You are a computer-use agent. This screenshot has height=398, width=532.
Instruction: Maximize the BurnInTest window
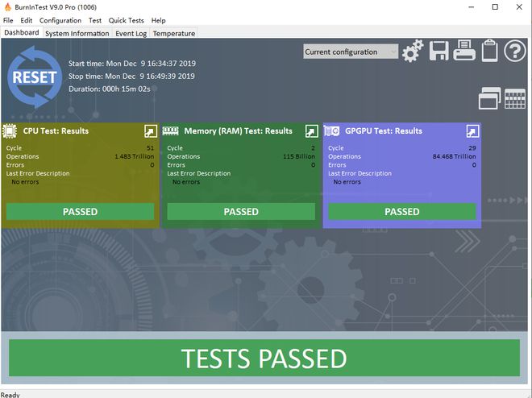pos(495,6)
